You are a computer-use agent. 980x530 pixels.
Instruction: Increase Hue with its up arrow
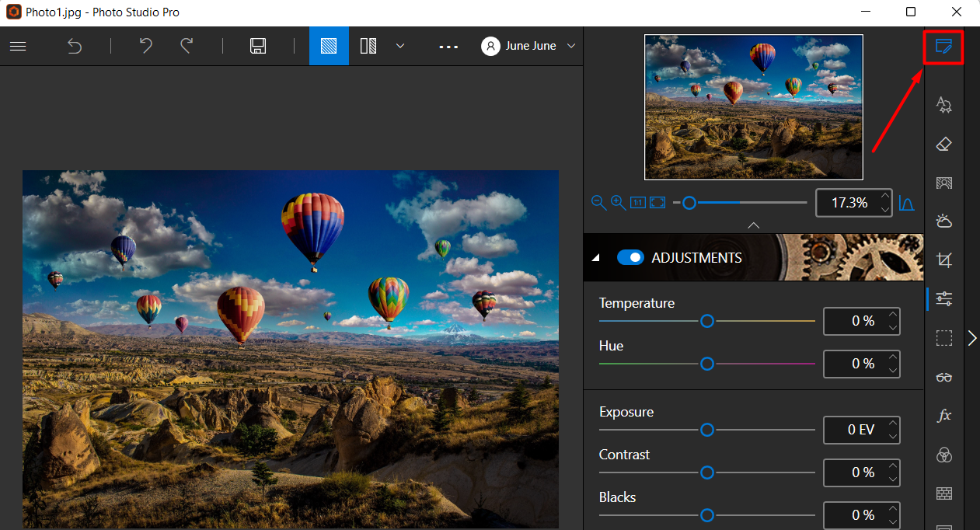click(893, 357)
